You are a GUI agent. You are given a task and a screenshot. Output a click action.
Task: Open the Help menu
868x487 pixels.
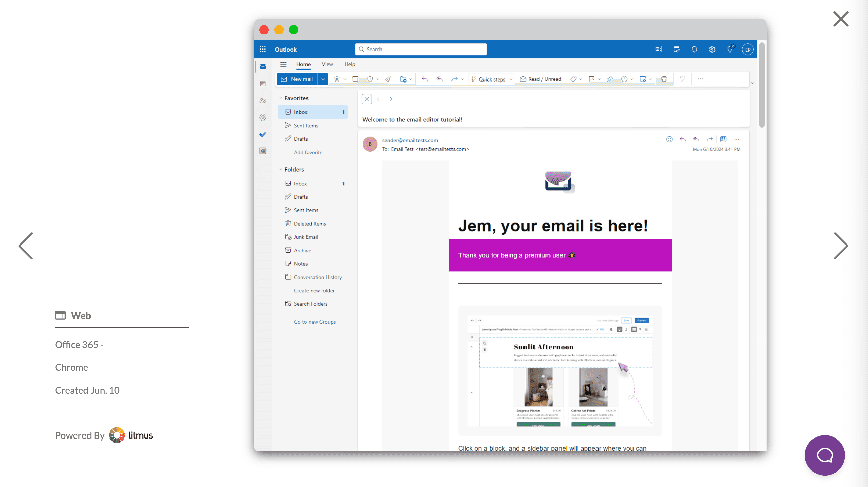[x=350, y=64]
